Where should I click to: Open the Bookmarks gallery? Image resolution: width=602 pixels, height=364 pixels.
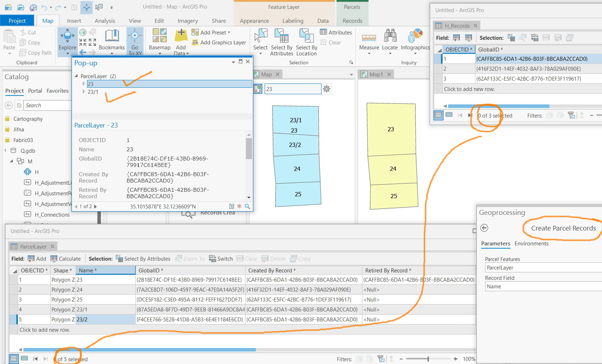pyautogui.click(x=112, y=41)
